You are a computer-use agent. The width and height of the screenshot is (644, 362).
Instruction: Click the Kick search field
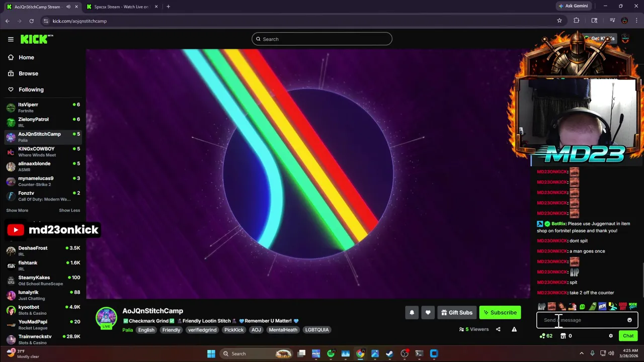tap(322, 39)
